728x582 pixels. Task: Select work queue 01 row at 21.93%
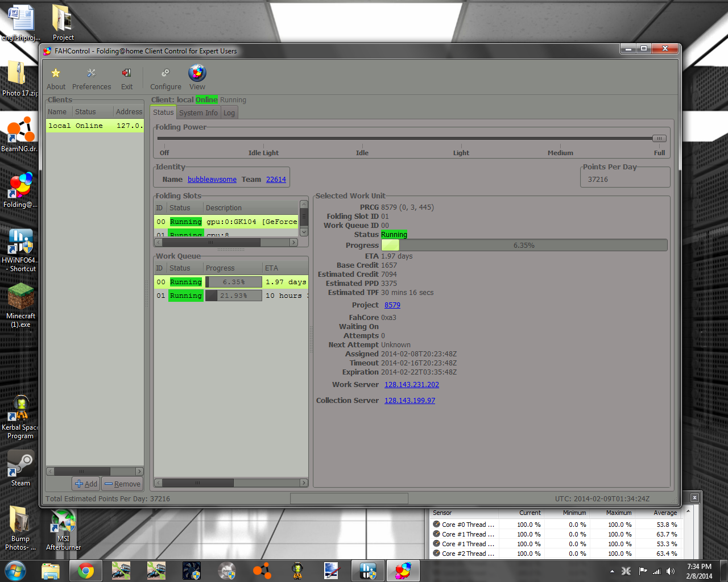click(x=231, y=296)
